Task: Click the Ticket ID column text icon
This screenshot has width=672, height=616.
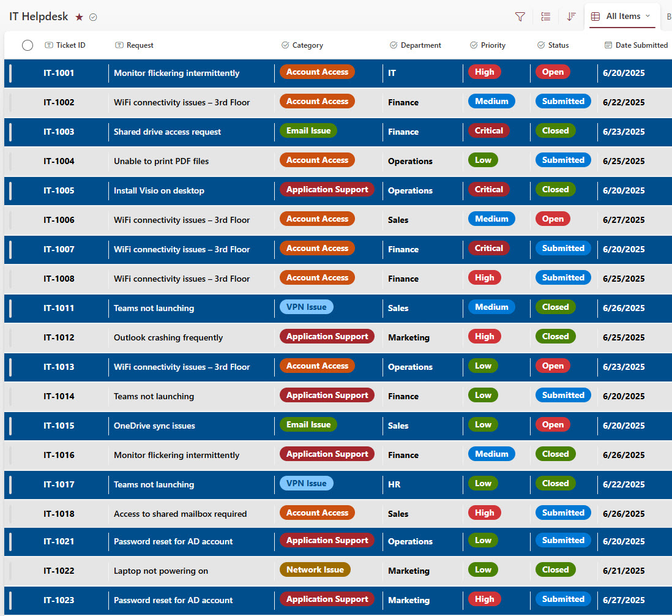Action: [49, 45]
